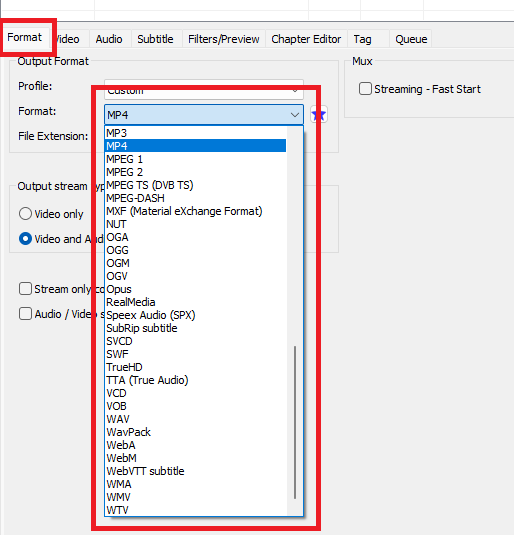This screenshot has height=535, width=514.
Task: Select SWF format
Action: pyautogui.click(x=196, y=354)
